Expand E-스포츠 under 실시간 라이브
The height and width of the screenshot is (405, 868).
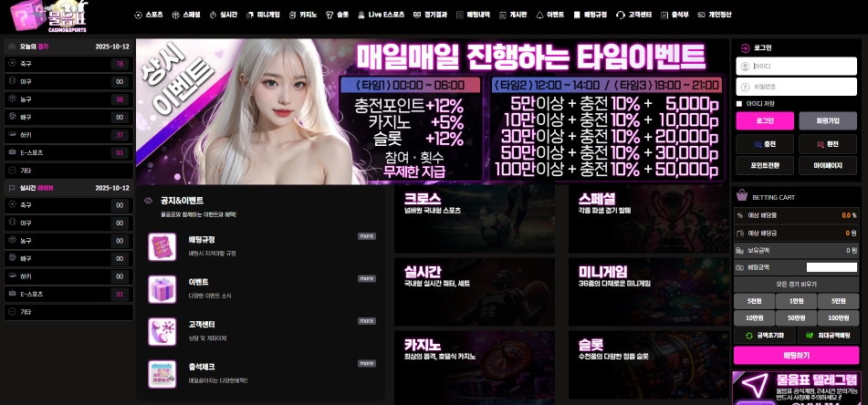pyautogui.click(x=68, y=294)
